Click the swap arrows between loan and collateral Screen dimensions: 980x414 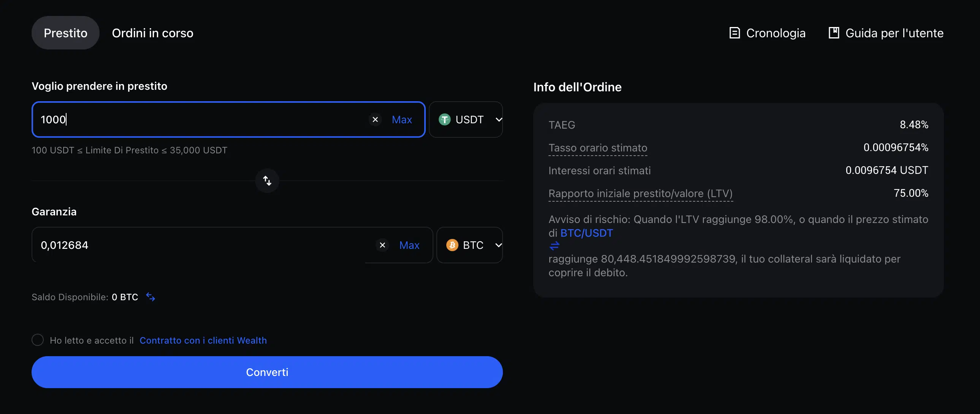267,180
